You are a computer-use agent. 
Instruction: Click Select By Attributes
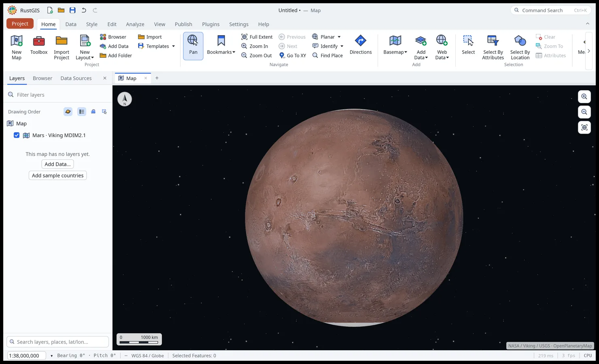[493, 47]
